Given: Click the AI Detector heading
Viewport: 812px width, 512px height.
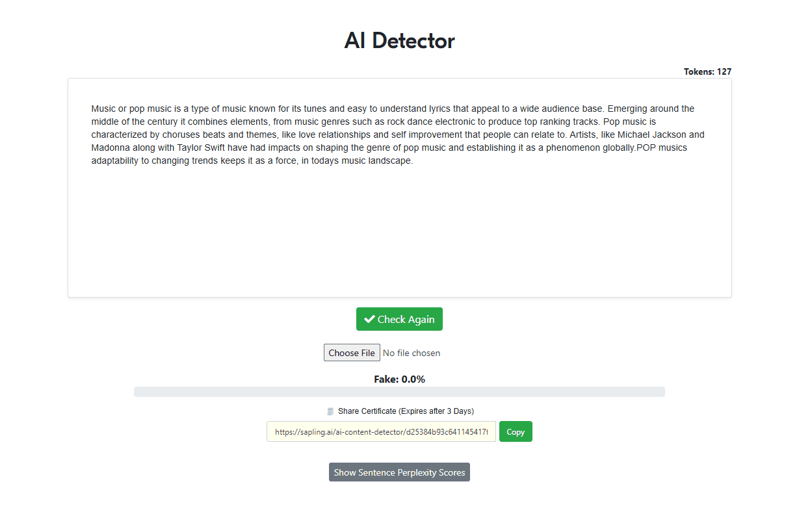Looking at the screenshot, I should click(x=399, y=40).
